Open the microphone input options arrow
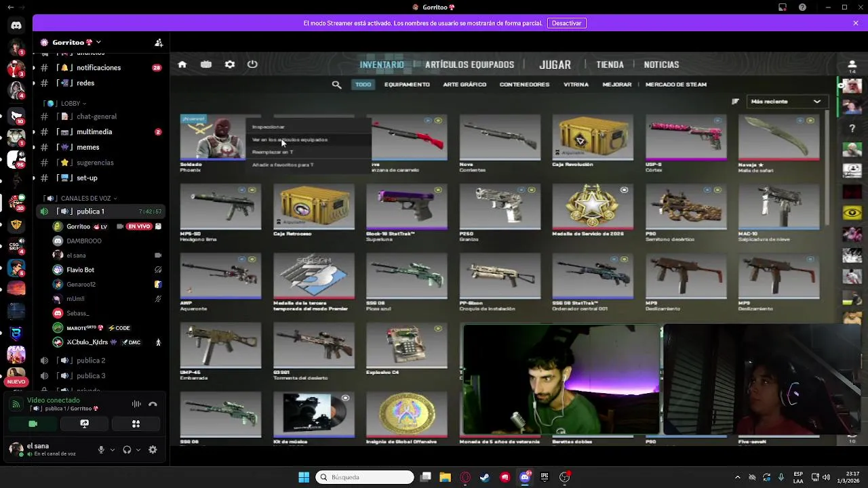Screen dimensions: 868x488 tap(113, 449)
